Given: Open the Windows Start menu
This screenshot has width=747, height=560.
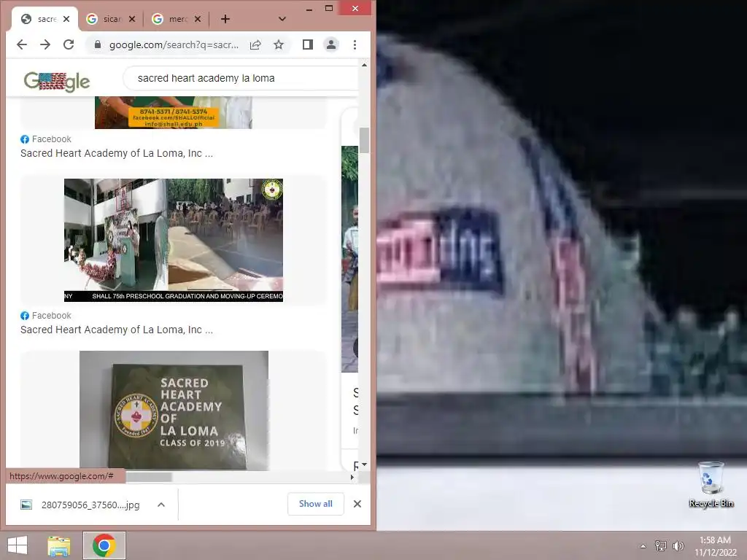Looking at the screenshot, I should point(18,545).
